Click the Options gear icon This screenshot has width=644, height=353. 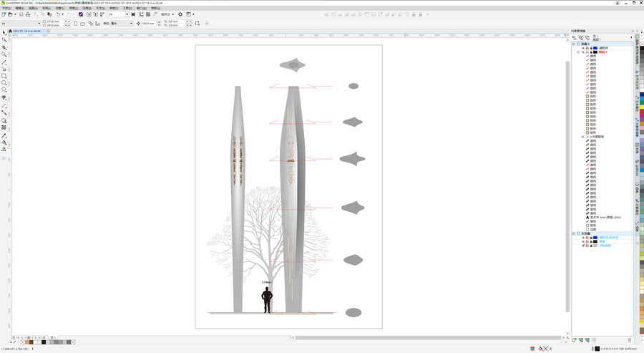point(180,14)
